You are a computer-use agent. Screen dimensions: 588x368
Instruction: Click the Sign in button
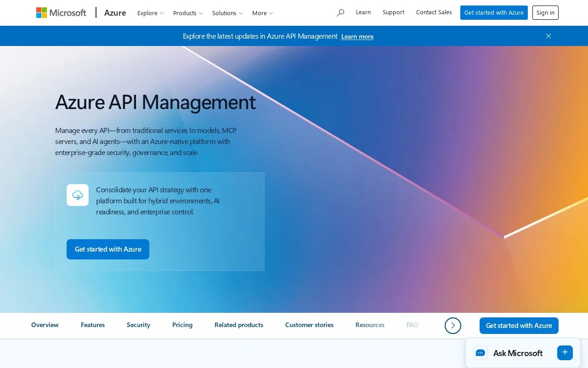pyautogui.click(x=545, y=12)
